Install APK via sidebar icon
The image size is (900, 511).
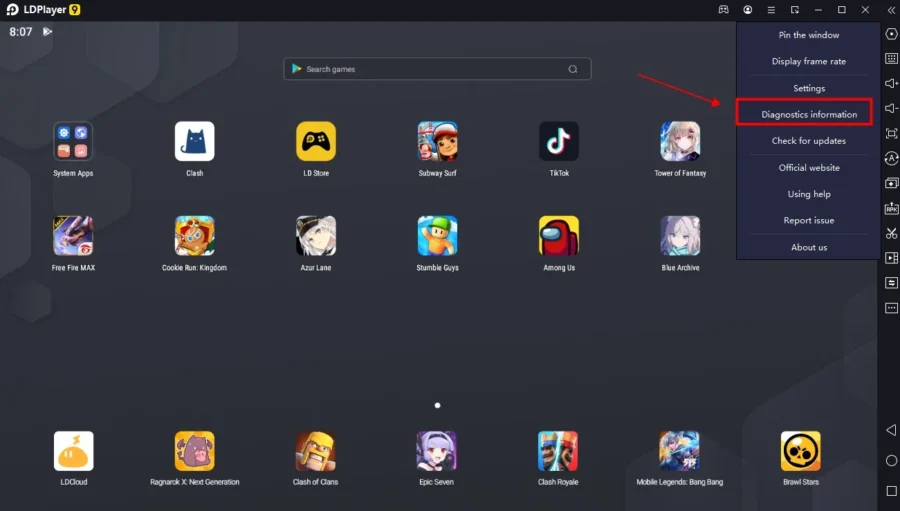(x=891, y=208)
